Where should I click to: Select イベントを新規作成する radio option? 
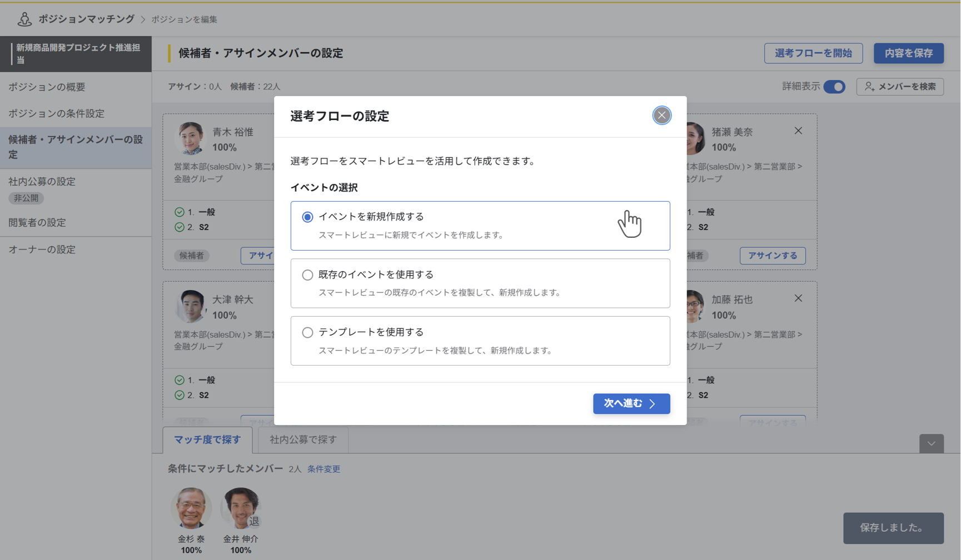(307, 217)
